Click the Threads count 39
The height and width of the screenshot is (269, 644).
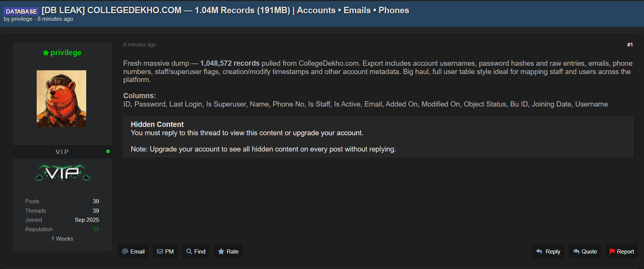tap(96, 211)
